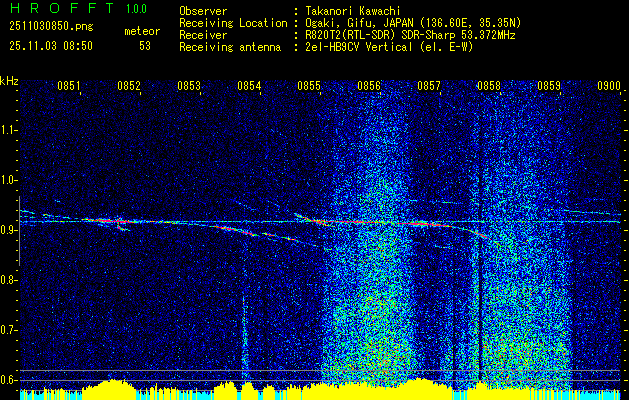Click location Ogaki, Gifu, JAPAN text

413,23
